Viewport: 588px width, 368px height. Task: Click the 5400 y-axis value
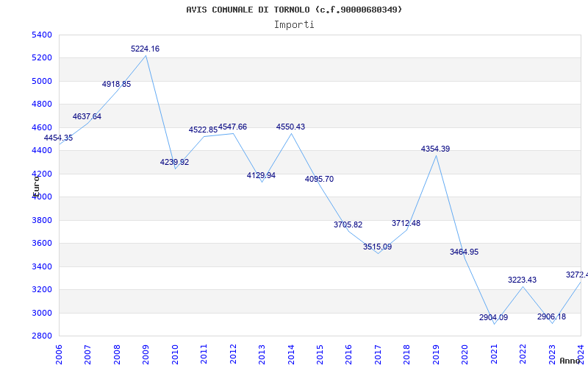pyautogui.click(x=42, y=35)
